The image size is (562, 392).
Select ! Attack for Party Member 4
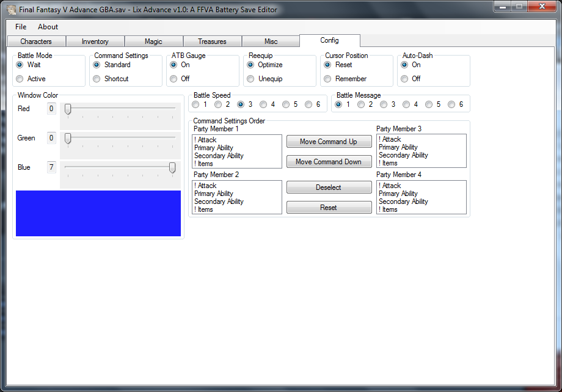(421, 186)
